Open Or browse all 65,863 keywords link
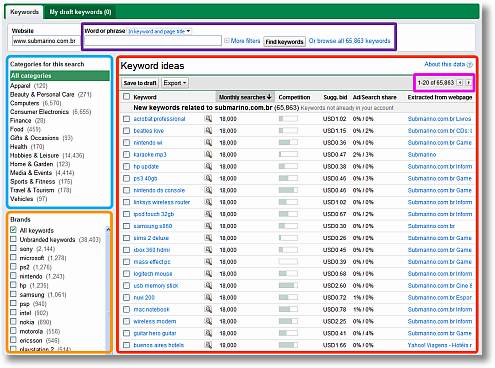The width and height of the screenshot is (495, 368). [x=349, y=41]
